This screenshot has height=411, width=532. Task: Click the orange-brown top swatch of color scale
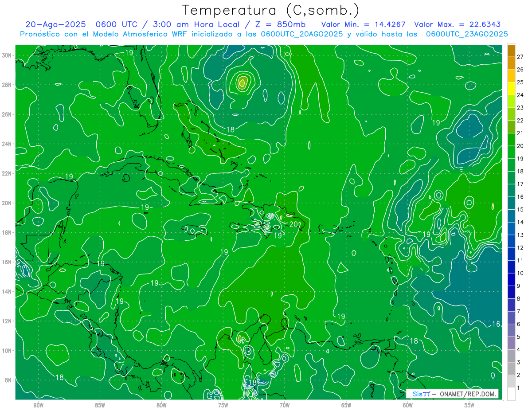[x=511, y=50]
